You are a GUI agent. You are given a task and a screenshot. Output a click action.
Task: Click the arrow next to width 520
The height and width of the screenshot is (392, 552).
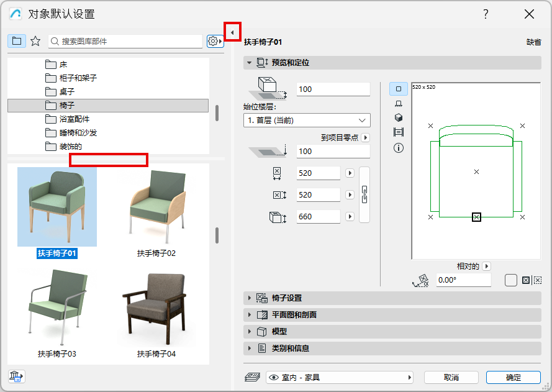pos(350,173)
